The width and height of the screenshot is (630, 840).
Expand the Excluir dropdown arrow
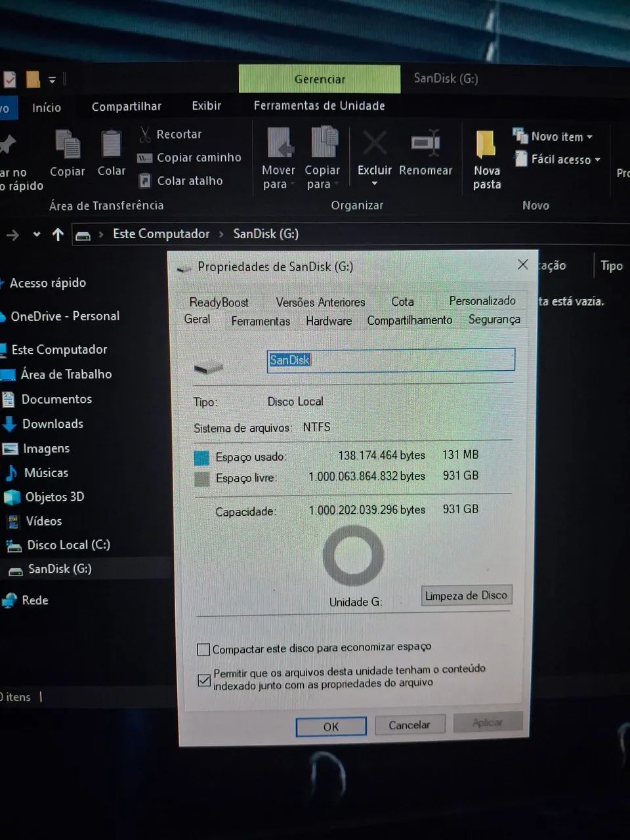coord(375,184)
